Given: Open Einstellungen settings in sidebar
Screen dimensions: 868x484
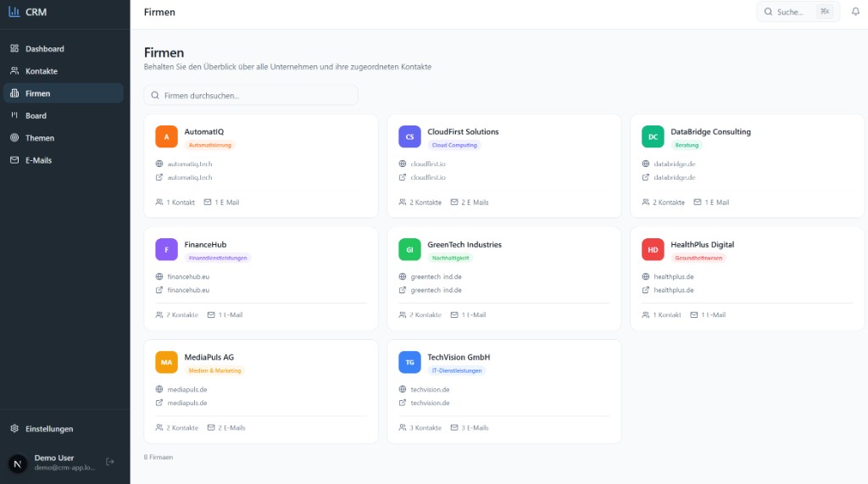Looking at the screenshot, I should pyautogui.click(x=49, y=429).
